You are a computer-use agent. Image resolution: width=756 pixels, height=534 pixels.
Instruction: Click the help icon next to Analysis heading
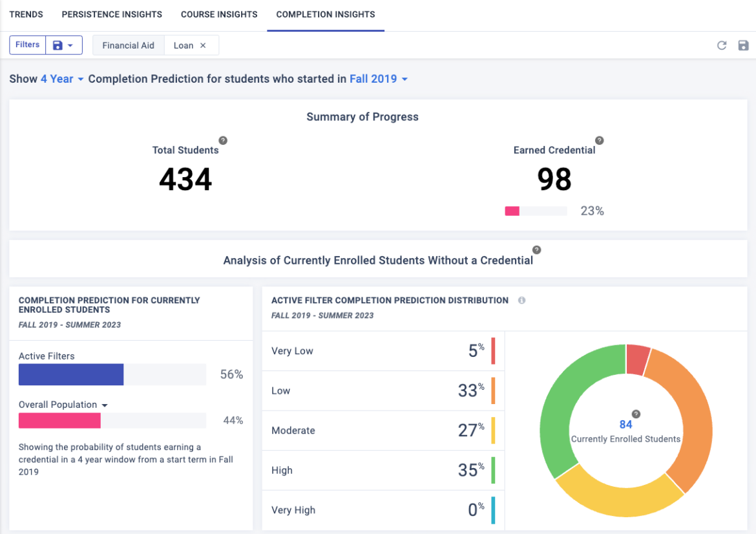[536, 249]
